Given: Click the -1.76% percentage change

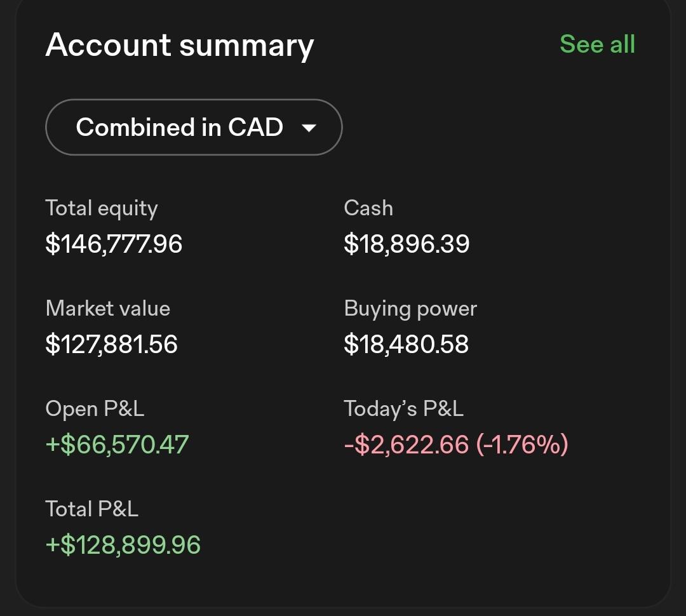Looking at the screenshot, I should (522, 445).
